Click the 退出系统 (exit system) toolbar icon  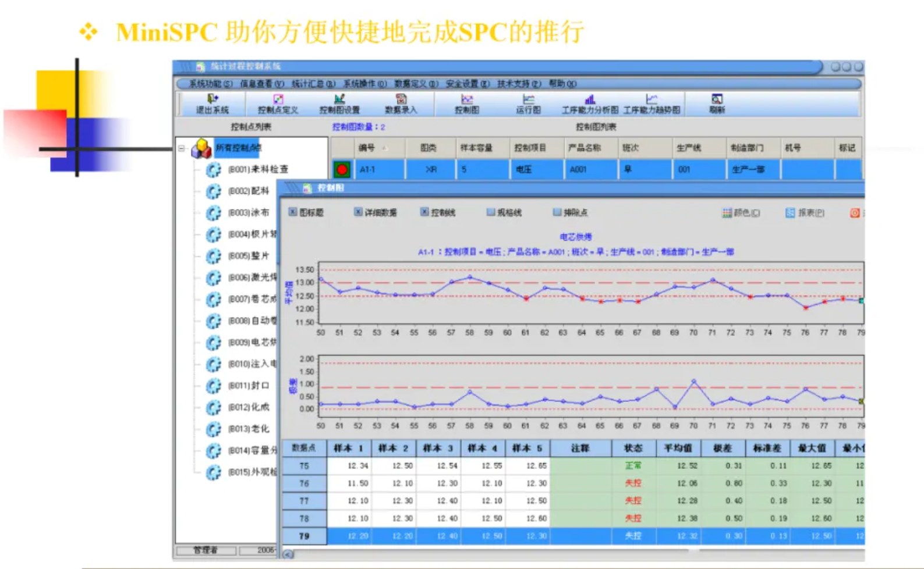click(213, 99)
